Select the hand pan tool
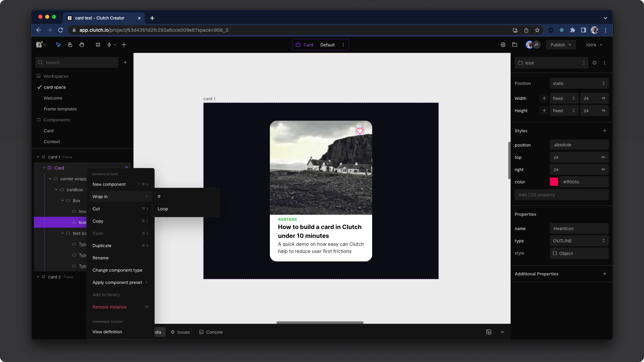The height and width of the screenshot is (362, 644). [x=82, y=45]
